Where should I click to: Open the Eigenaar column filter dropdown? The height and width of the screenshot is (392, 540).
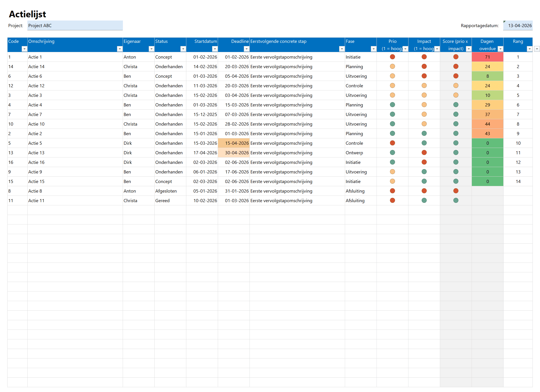[x=151, y=49]
